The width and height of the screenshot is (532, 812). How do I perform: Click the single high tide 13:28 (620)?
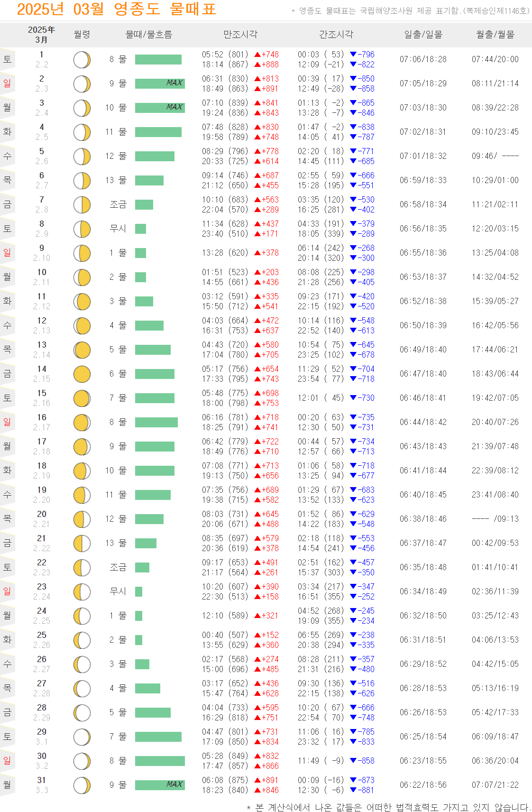point(225,253)
